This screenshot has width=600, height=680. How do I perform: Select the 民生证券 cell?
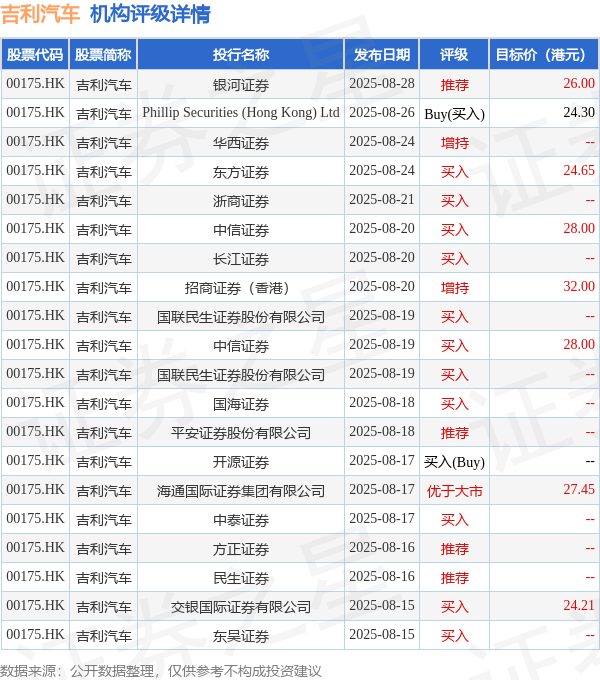(241, 578)
